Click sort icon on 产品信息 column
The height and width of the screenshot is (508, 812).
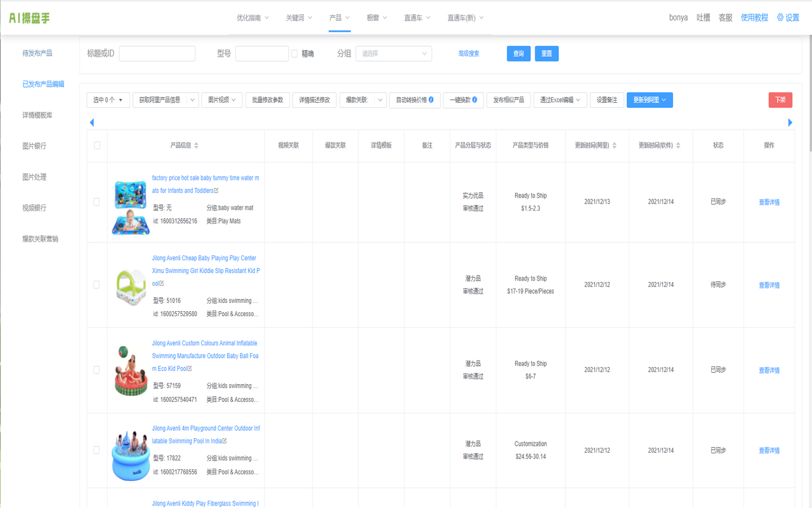(x=197, y=145)
